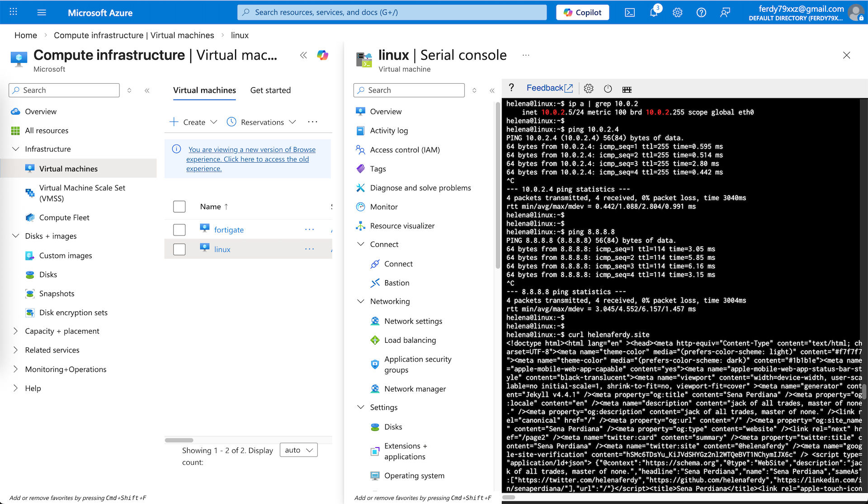Image resolution: width=868 pixels, height=504 pixels.
Task: Open the notifications bell
Action: [x=654, y=13]
